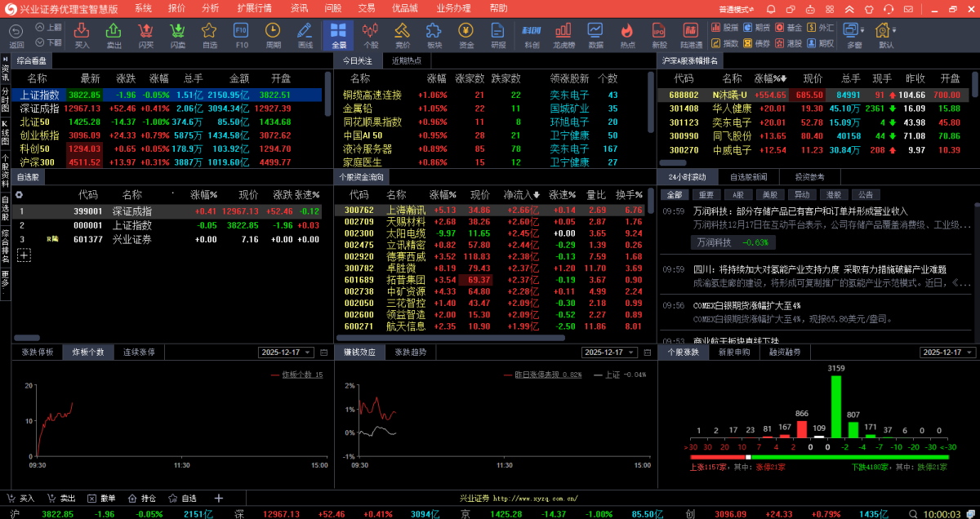The image size is (980, 519).
Task: Select the 画线 drawing tool
Action: (305, 34)
